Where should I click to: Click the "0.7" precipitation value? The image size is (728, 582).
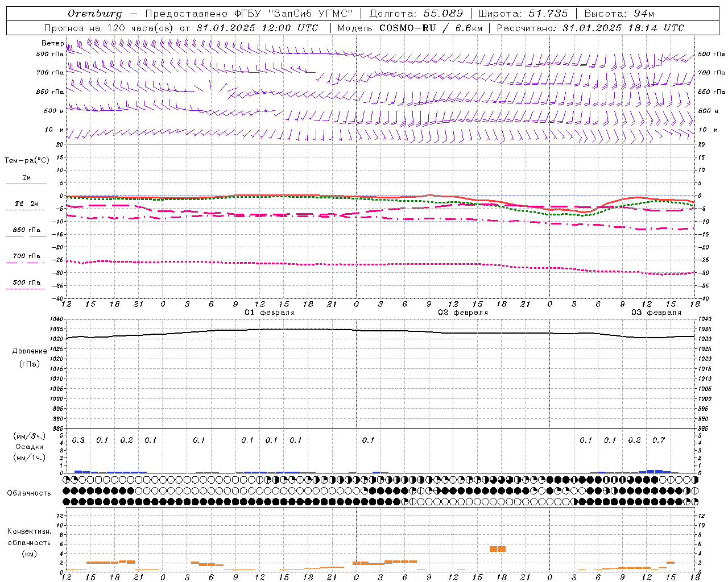coord(659,440)
